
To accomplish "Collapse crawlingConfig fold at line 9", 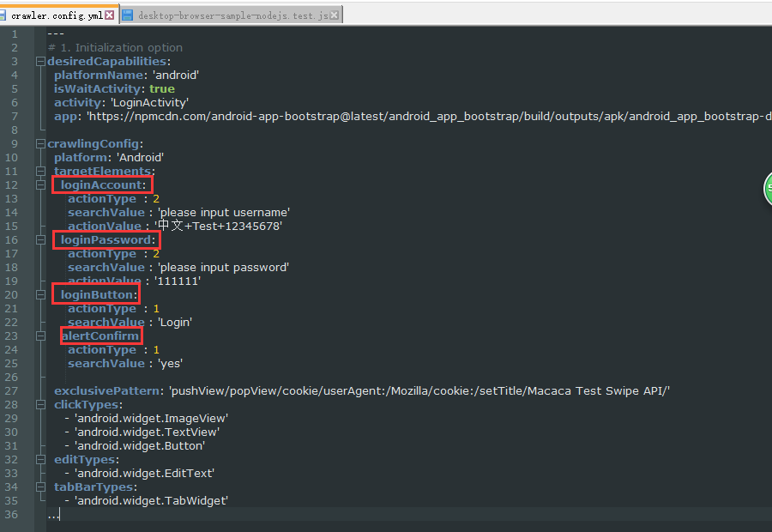I will 40,144.
